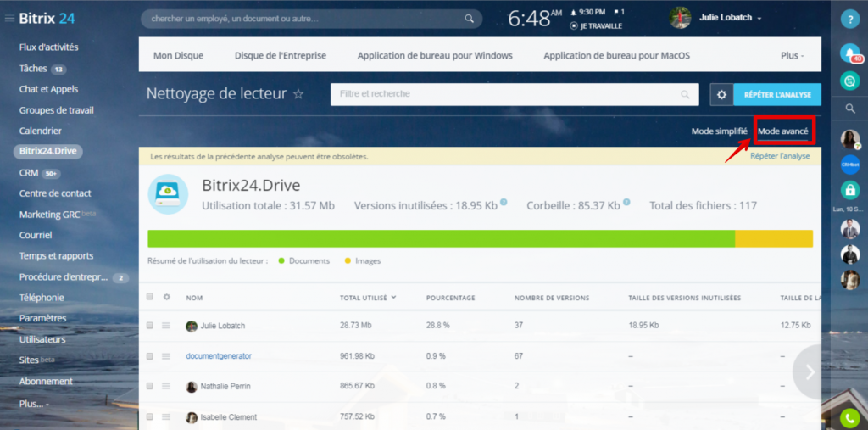Click the Répéter l'analyse link in yellow banner

point(780,156)
